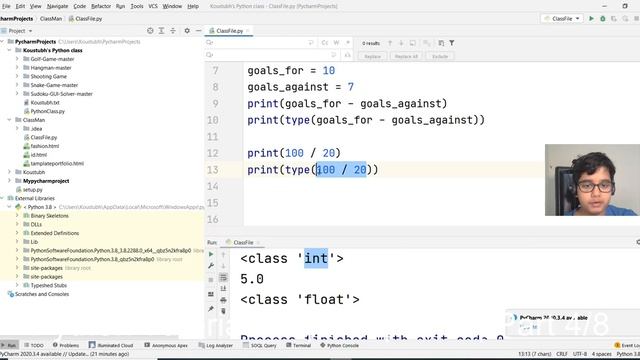
Task: Click the Select Opened File target icon
Action: coord(150,31)
